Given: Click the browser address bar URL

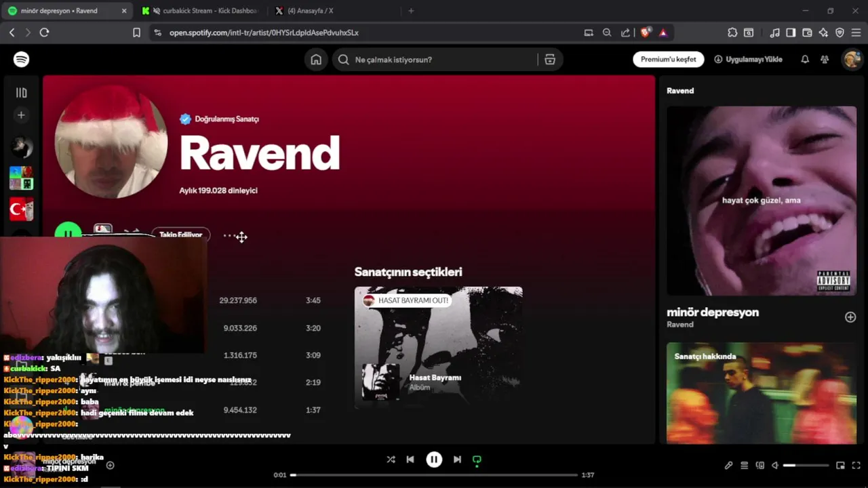Looking at the screenshot, I should coord(264,33).
